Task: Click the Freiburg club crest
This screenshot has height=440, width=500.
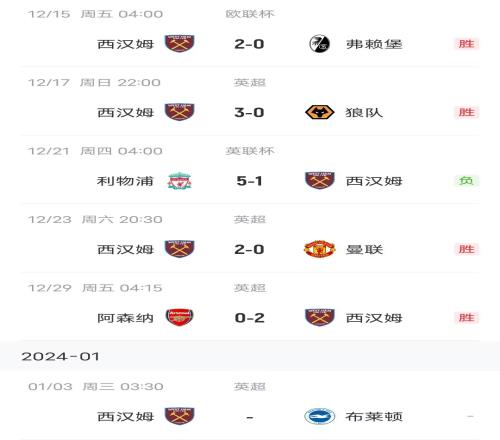Action: 319,44
